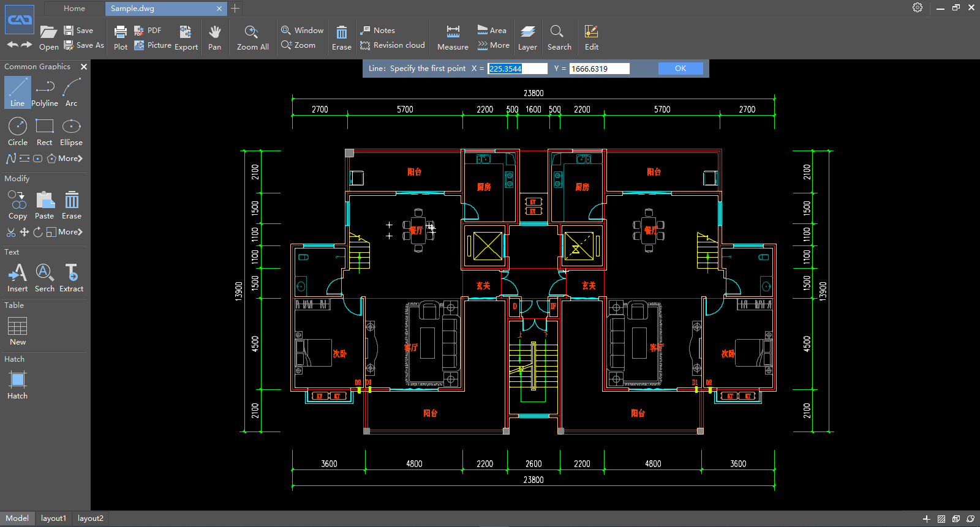Click the X coordinate input field

tap(517, 69)
